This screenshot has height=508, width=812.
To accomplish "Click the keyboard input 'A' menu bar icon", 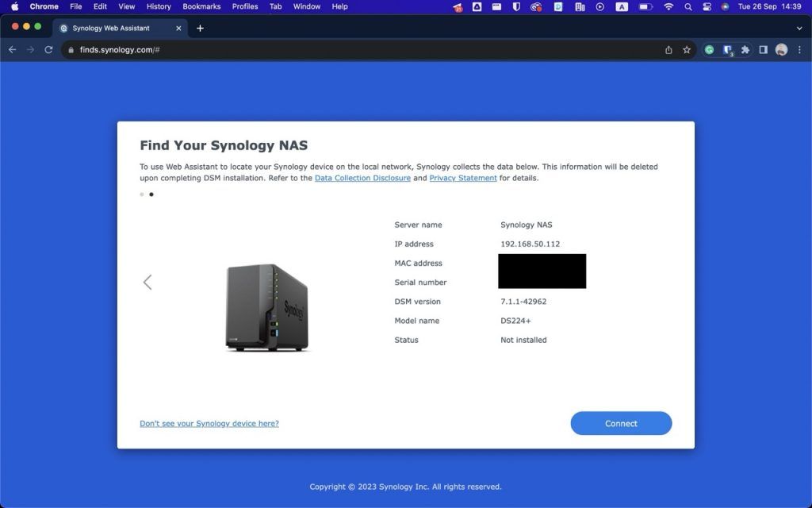I will 622,6.
